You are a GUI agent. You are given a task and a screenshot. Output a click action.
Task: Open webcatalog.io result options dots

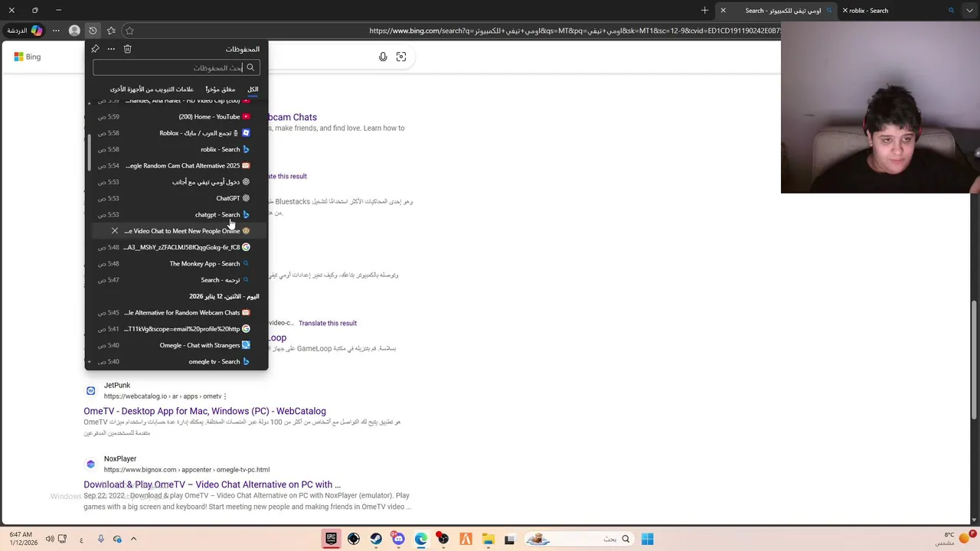pyautogui.click(x=225, y=396)
